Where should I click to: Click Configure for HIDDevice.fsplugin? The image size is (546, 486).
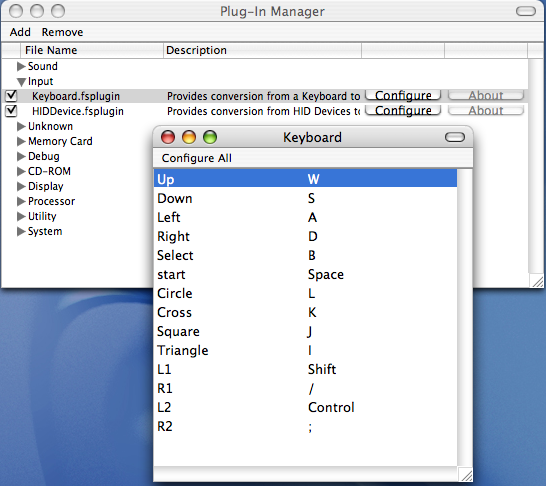tap(403, 111)
